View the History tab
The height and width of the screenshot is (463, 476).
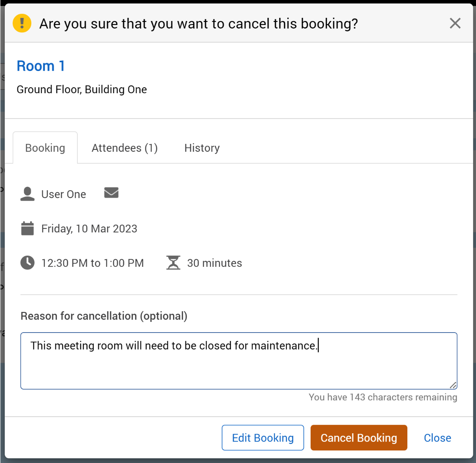click(202, 148)
